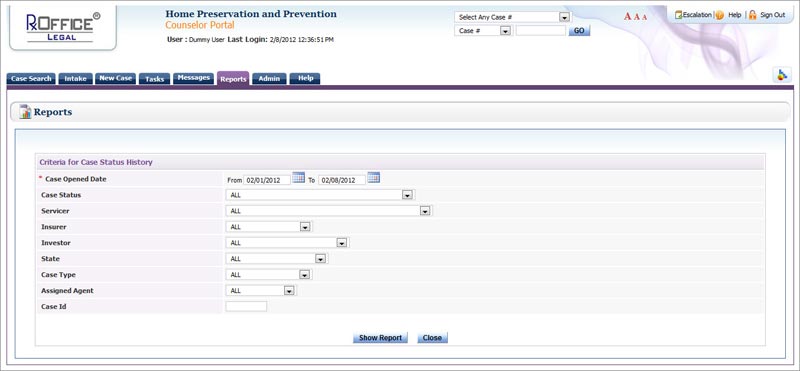Click the Help link in header

point(735,15)
